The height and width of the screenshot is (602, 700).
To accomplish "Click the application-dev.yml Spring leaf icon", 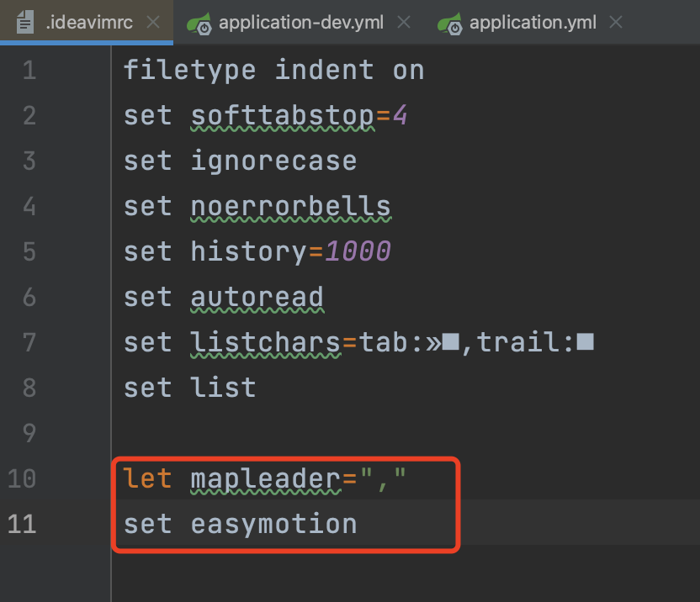I will coord(199,24).
